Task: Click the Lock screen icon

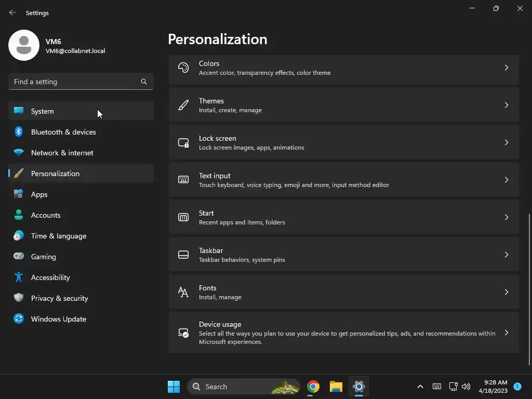Action: coord(183,142)
